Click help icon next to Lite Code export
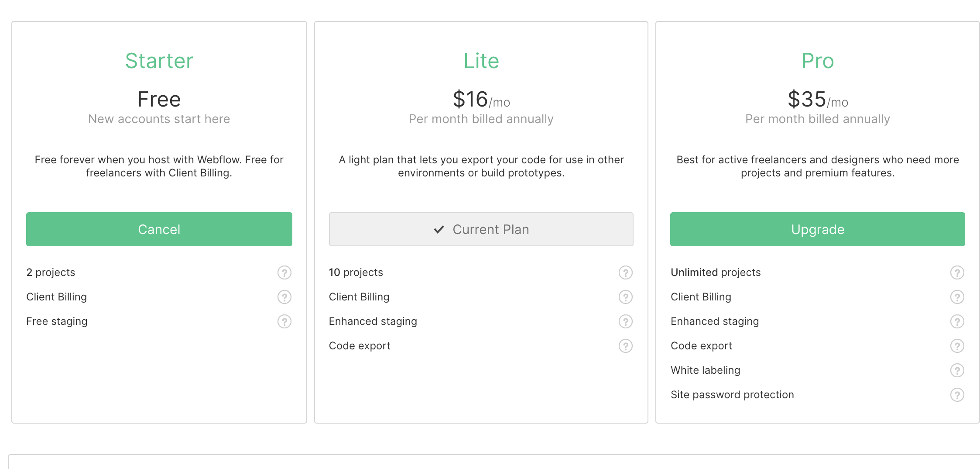The image size is (980, 469). 626,346
